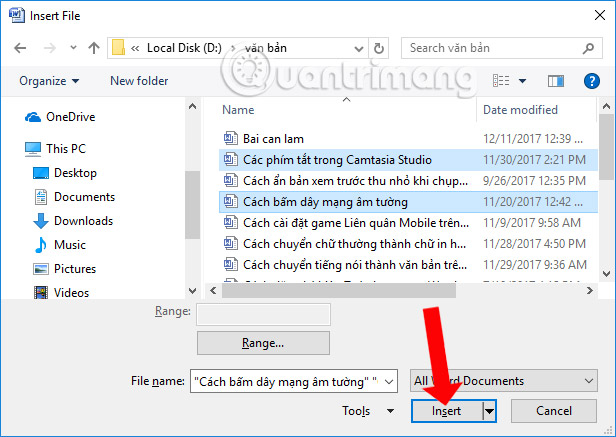This screenshot has height=437, width=616.
Task: Close the Insert File dialog
Action: click(x=600, y=15)
